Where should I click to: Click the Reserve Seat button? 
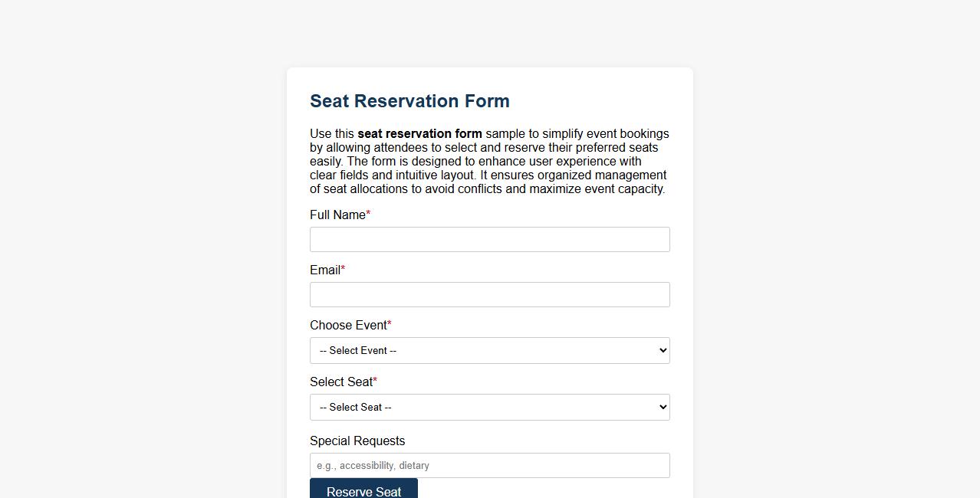tap(363, 490)
